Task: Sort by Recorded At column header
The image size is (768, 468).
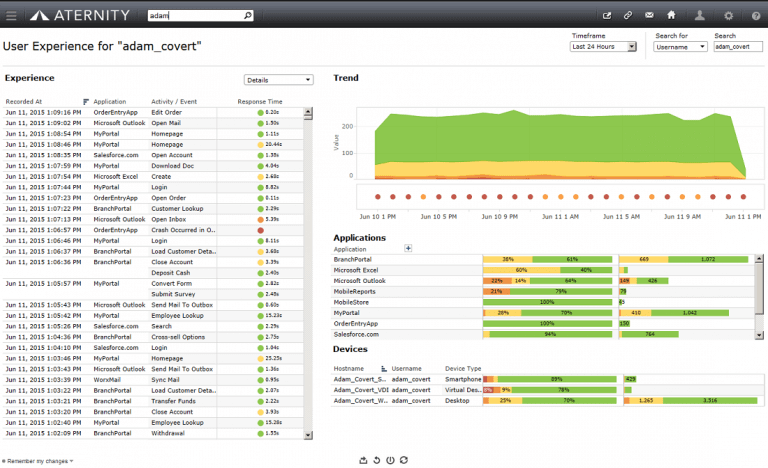Action: click(24, 102)
